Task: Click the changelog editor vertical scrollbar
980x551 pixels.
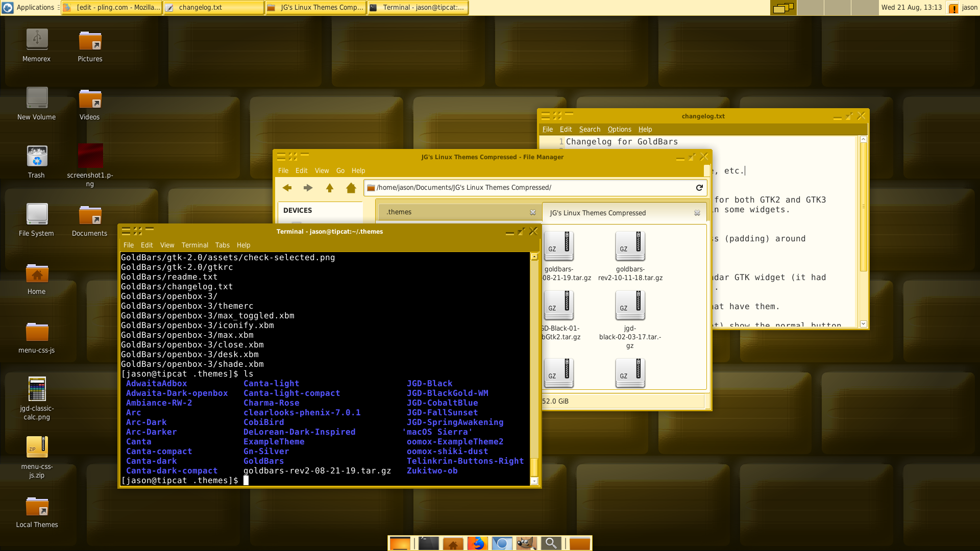Action: [x=863, y=207]
